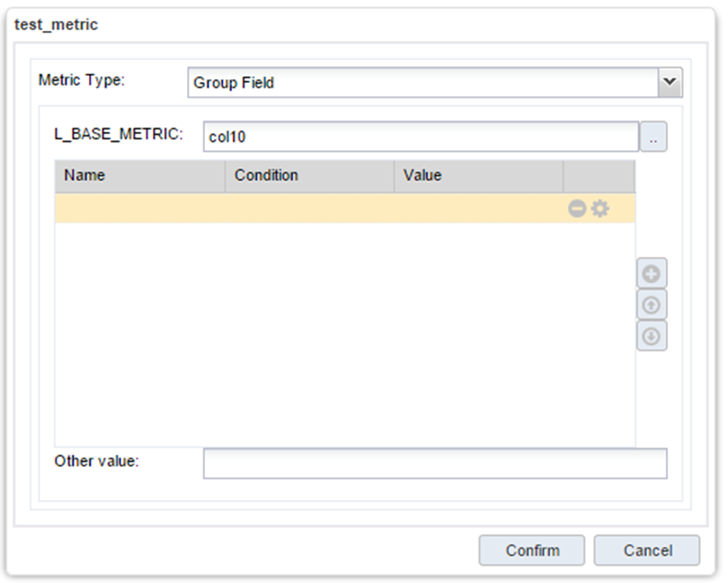The height and width of the screenshot is (583, 728).
Task: Open row settings via gear icon
Action: pos(600,209)
